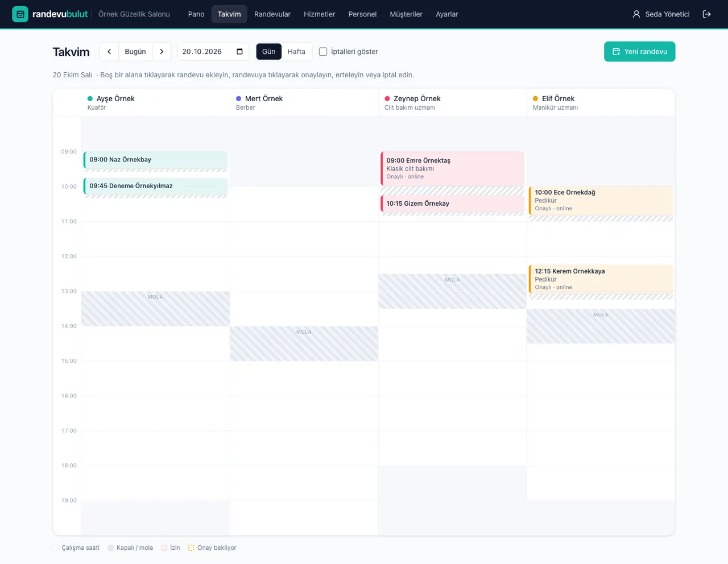Image resolution: width=728 pixels, height=564 pixels.
Task: Open the 09:00 Emre Örnektaş appointment
Action: tap(453, 168)
